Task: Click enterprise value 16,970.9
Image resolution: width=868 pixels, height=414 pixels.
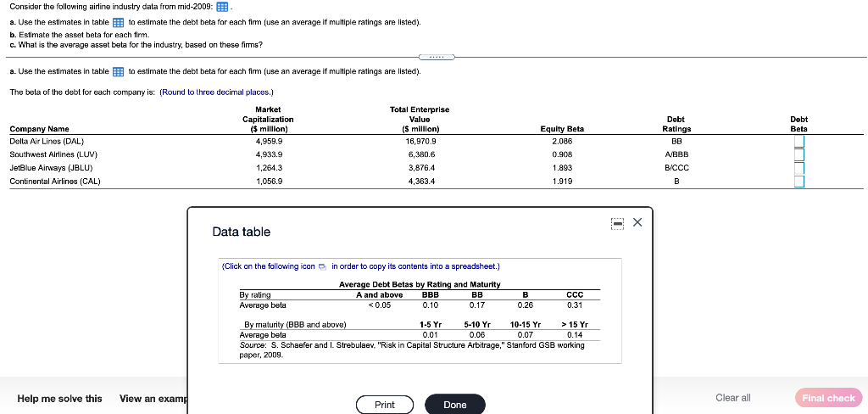Action: point(420,142)
